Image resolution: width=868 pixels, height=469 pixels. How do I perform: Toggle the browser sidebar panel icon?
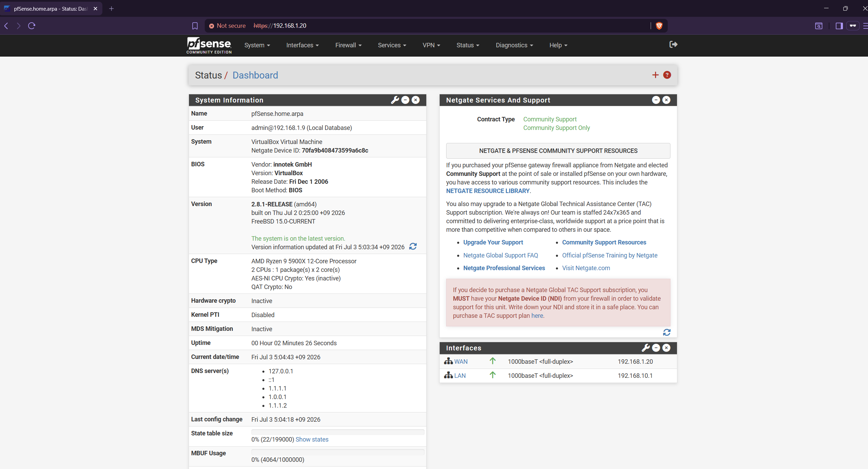click(x=839, y=26)
